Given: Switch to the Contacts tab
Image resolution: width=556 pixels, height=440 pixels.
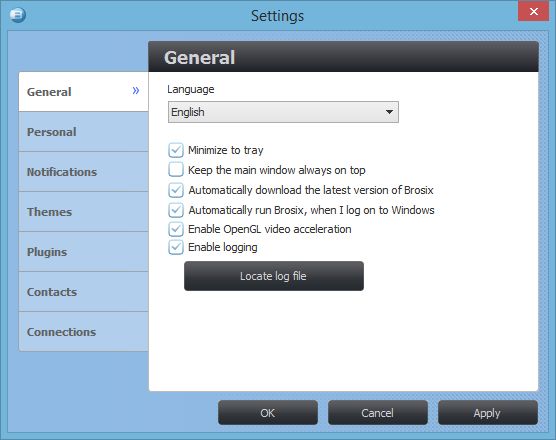Looking at the screenshot, I should [83, 292].
